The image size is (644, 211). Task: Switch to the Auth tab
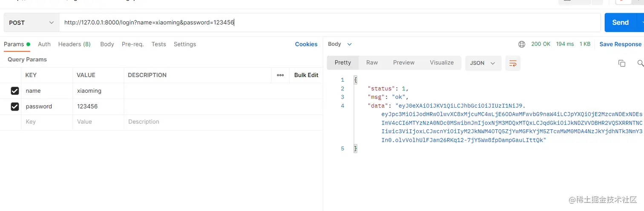click(44, 44)
